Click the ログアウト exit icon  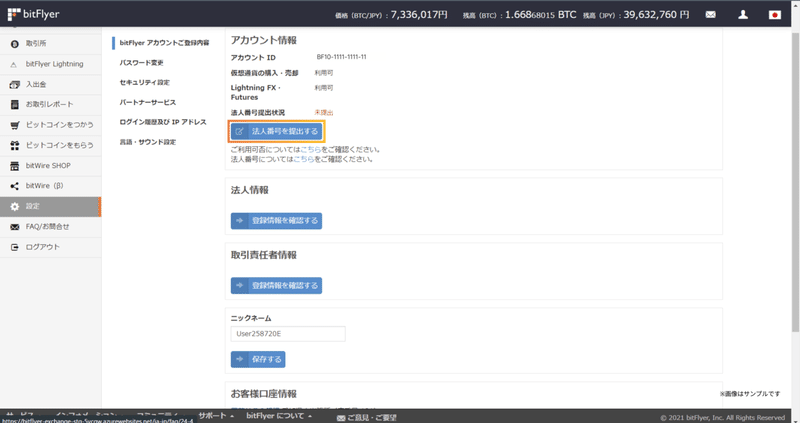point(14,247)
